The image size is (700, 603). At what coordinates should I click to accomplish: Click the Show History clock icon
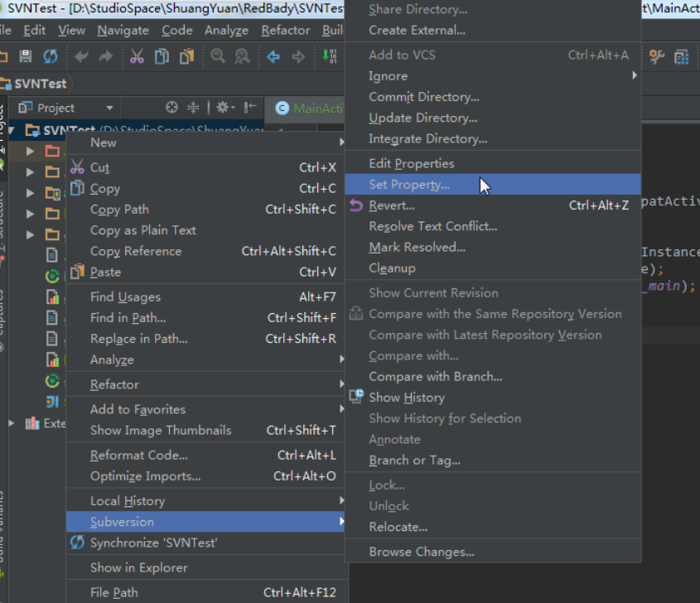(x=357, y=396)
